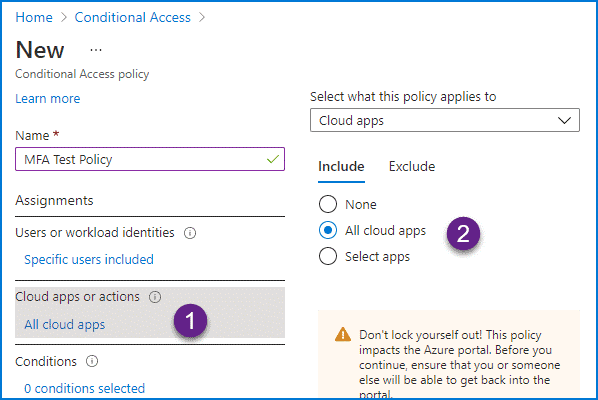Switch to the Exclude tab
This screenshot has height=400, width=598.
pyautogui.click(x=412, y=167)
